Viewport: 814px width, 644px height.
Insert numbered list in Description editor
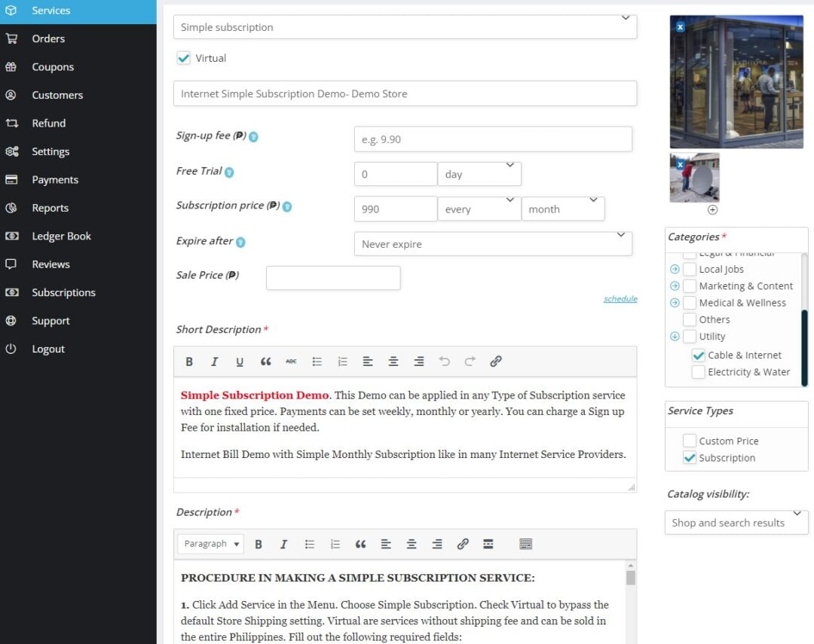[x=335, y=545]
